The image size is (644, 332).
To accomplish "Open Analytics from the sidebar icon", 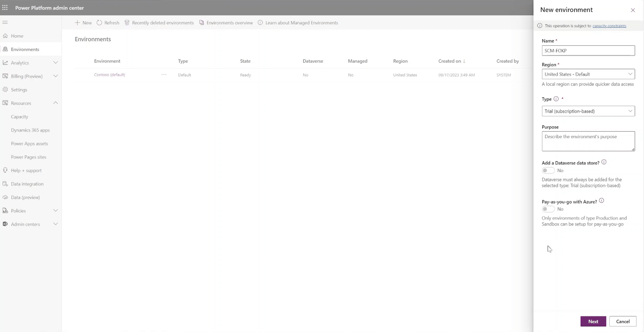I will [x=5, y=62].
